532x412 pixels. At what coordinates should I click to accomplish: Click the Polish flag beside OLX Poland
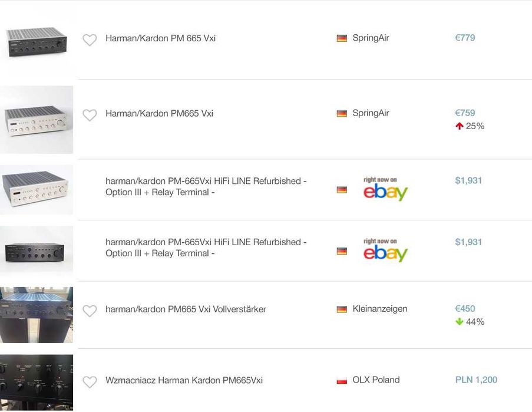coord(342,381)
